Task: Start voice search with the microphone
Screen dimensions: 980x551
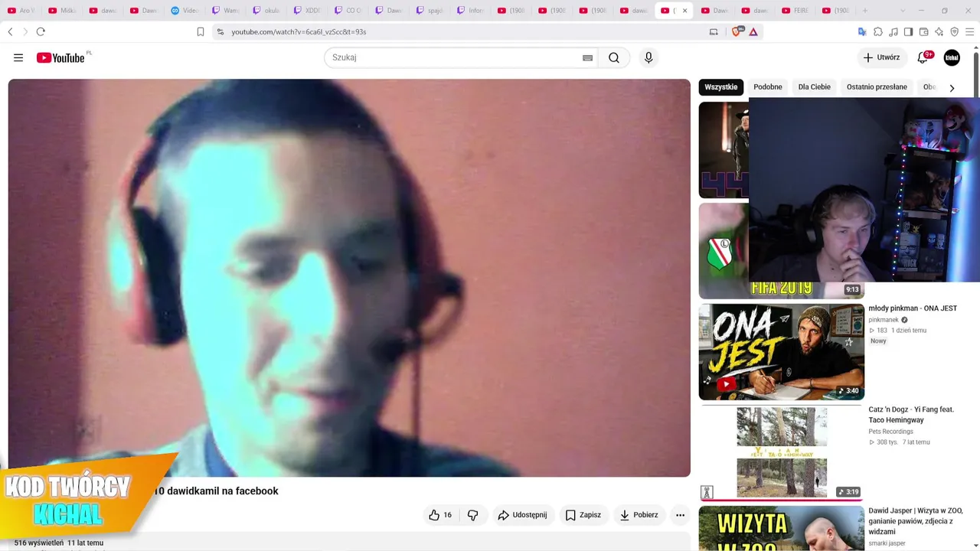Action: tap(648, 57)
